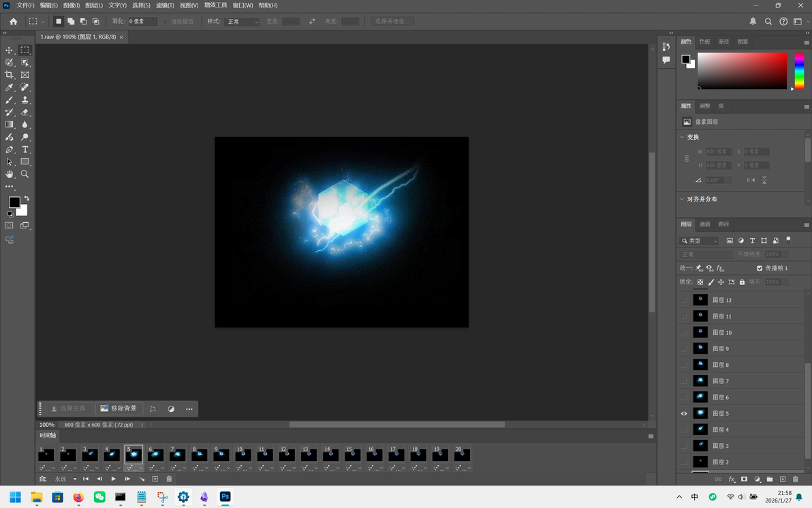The image size is (812, 508).
Task: Show layer 图层 8 visibility box
Action: (683, 365)
